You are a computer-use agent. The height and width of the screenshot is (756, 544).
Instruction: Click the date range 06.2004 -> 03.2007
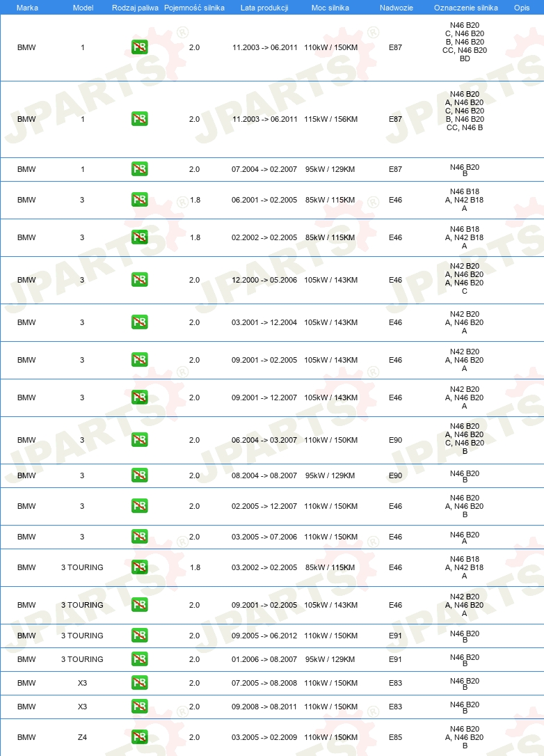(x=264, y=440)
